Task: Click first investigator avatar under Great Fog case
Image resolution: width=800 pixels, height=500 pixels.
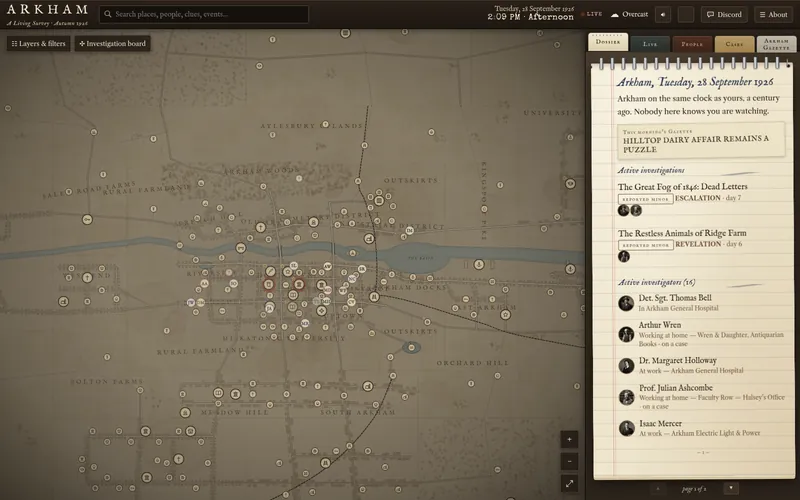Action: pos(623,210)
